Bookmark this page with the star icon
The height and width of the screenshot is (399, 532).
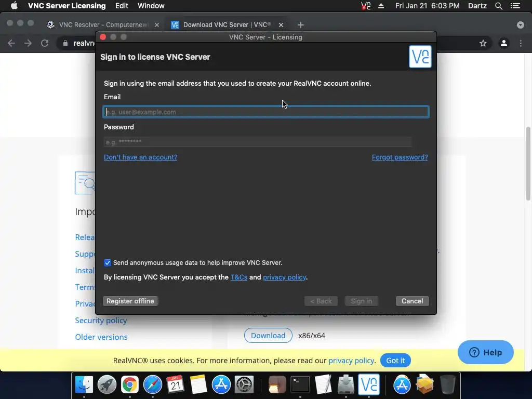[483, 43]
